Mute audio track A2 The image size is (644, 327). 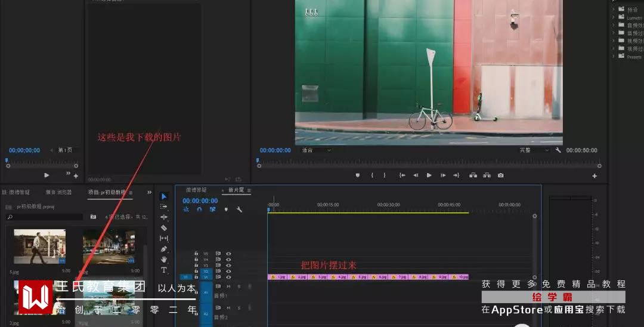tap(228, 308)
